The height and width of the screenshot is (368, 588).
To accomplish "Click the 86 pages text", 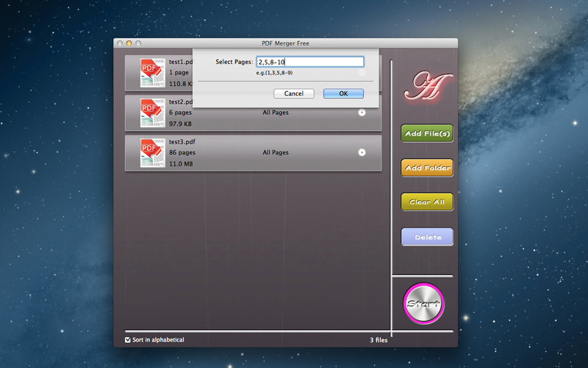I will pos(182,152).
